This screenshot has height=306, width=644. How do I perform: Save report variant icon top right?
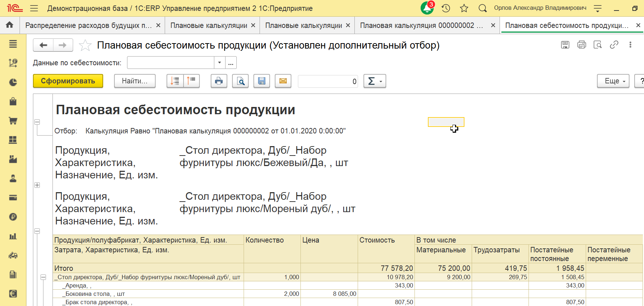(565, 45)
